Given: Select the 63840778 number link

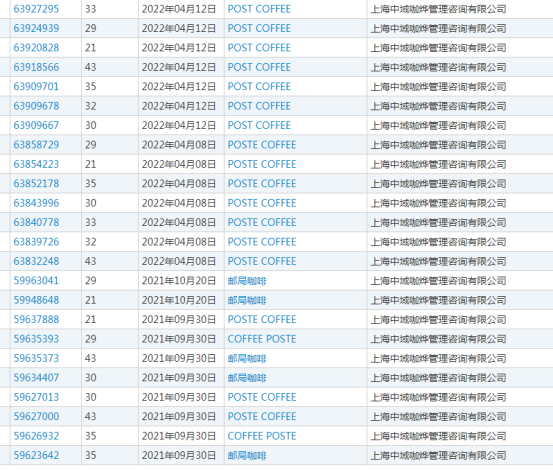Looking at the screenshot, I should click(36, 222).
